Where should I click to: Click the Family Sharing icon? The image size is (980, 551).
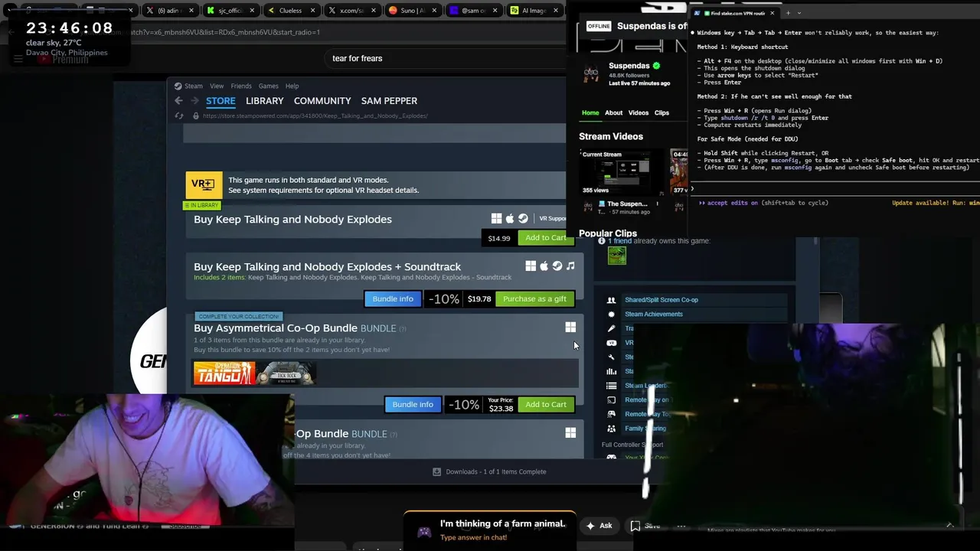(611, 429)
